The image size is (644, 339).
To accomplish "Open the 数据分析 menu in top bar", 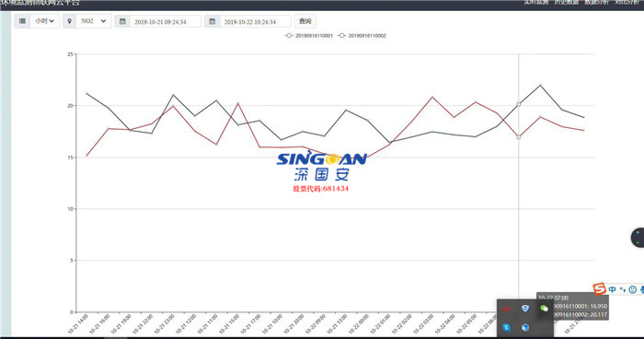I will click(596, 3).
